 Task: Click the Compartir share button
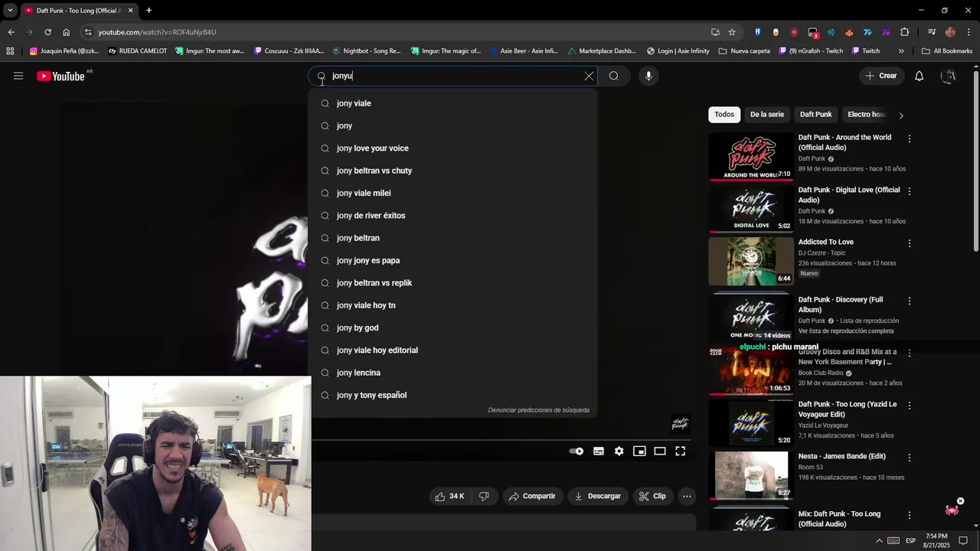pos(532,497)
